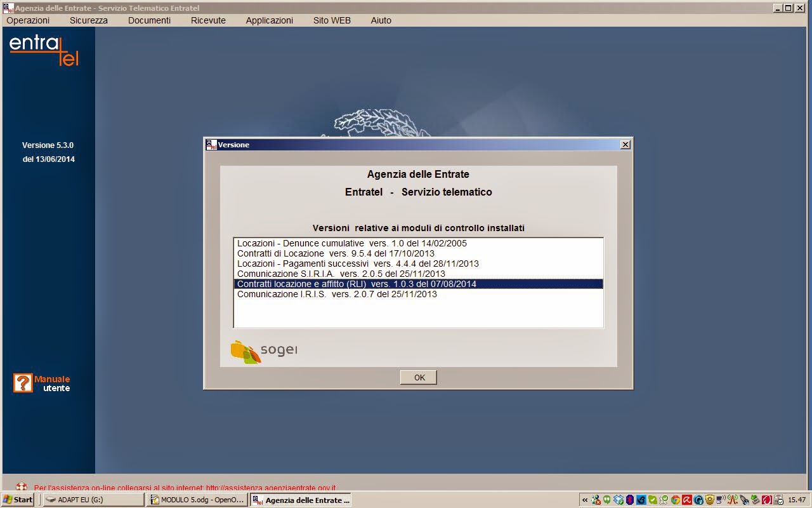The height and width of the screenshot is (508, 812).
Task: Click the assistenza.agenziaentrate.gov.it status link
Action: click(271, 488)
